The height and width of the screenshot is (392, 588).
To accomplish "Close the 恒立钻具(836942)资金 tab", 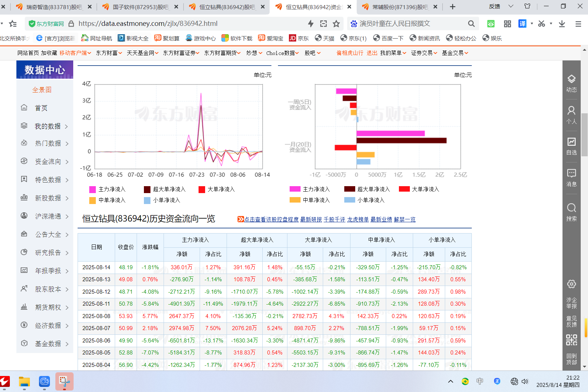I will click(x=349, y=7).
